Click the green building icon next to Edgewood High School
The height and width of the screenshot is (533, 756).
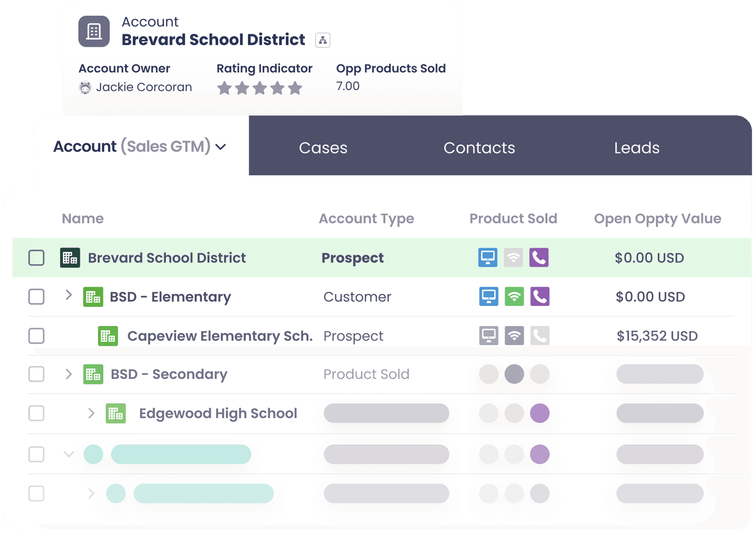[x=116, y=414]
